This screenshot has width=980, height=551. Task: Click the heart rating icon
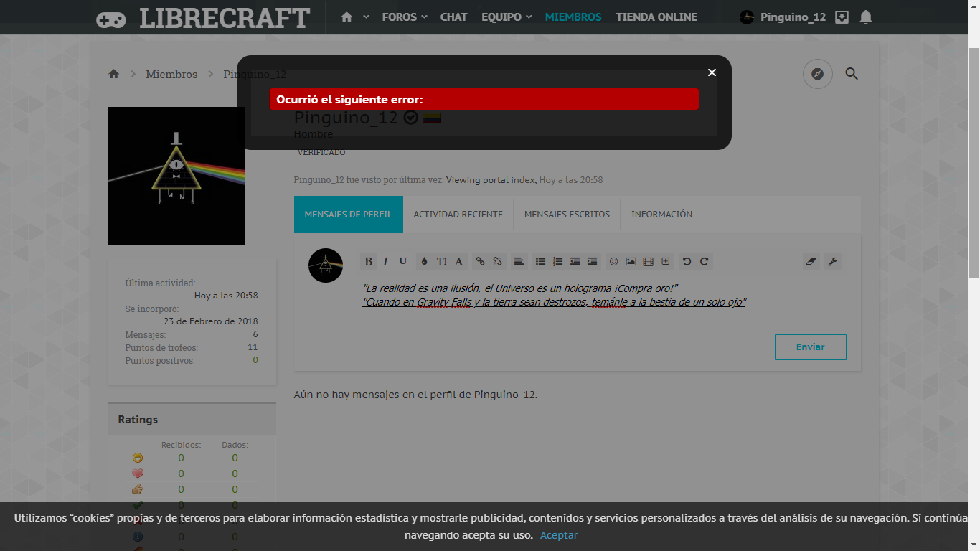pyautogui.click(x=138, y=474)
